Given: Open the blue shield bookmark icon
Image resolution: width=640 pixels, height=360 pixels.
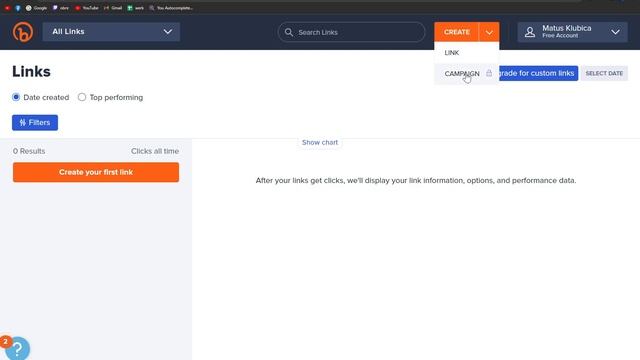Looking at the screenshot, I should point(18,8).
